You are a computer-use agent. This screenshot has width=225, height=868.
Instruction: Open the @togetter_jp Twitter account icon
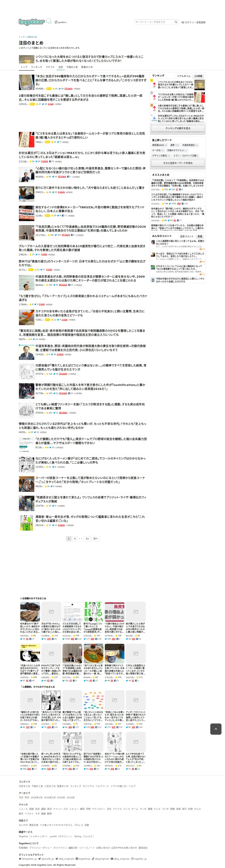tap(20, 859)
